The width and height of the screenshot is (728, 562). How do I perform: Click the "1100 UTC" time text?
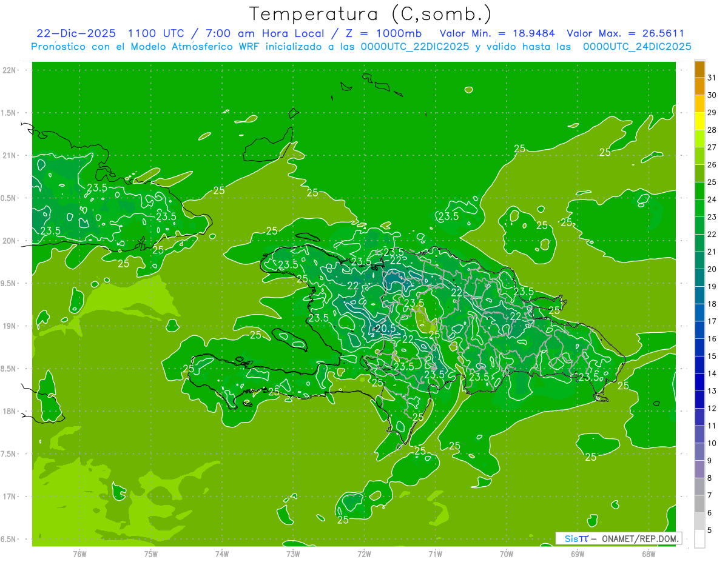[156, 33]
